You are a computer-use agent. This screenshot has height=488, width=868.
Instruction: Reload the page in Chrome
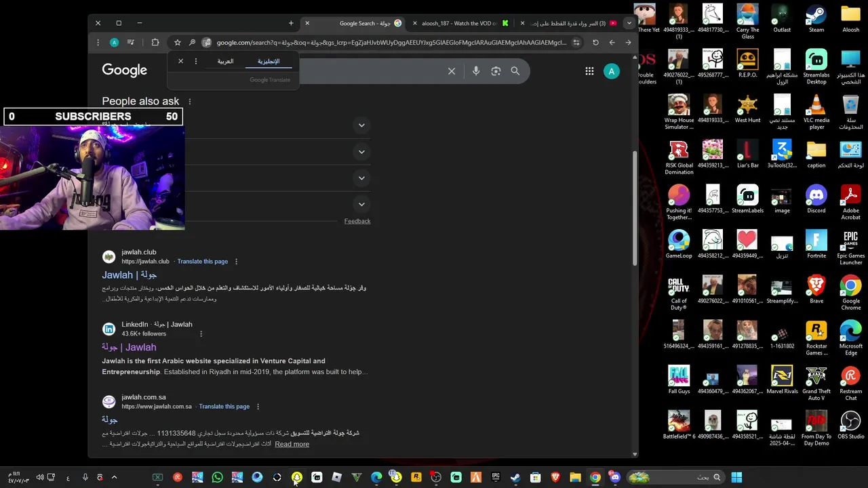595,43
